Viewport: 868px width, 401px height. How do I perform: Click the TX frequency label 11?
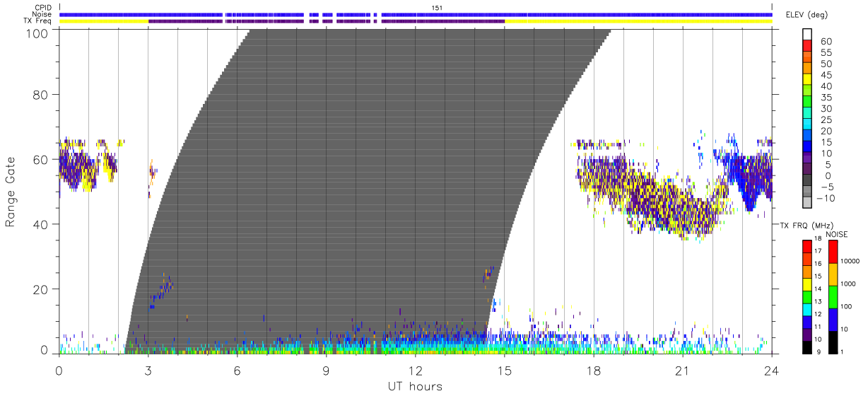(x=817, y=327)
